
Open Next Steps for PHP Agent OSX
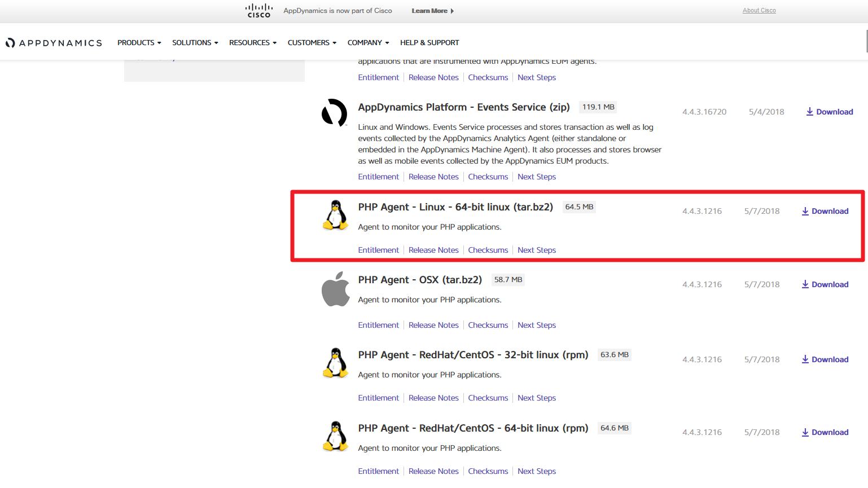537,325
